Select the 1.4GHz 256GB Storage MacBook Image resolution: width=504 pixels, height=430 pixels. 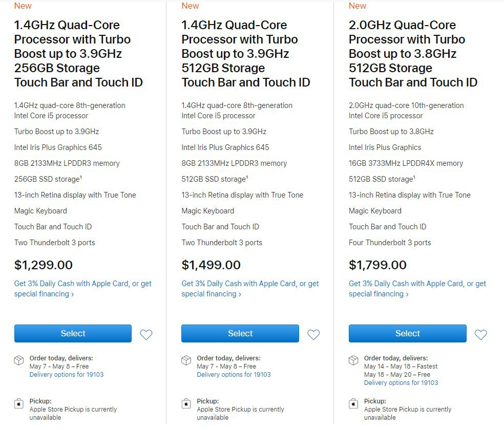[x=73, y=333]
